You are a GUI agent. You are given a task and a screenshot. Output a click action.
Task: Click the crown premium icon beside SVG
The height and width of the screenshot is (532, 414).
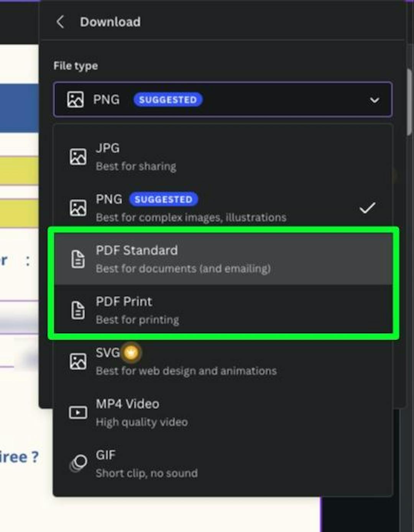(131, 352)
